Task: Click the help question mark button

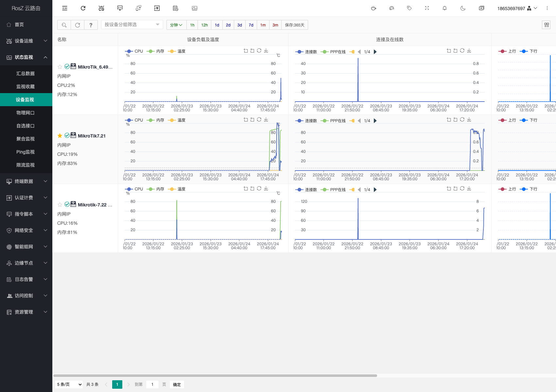Action: click(91, 25)
